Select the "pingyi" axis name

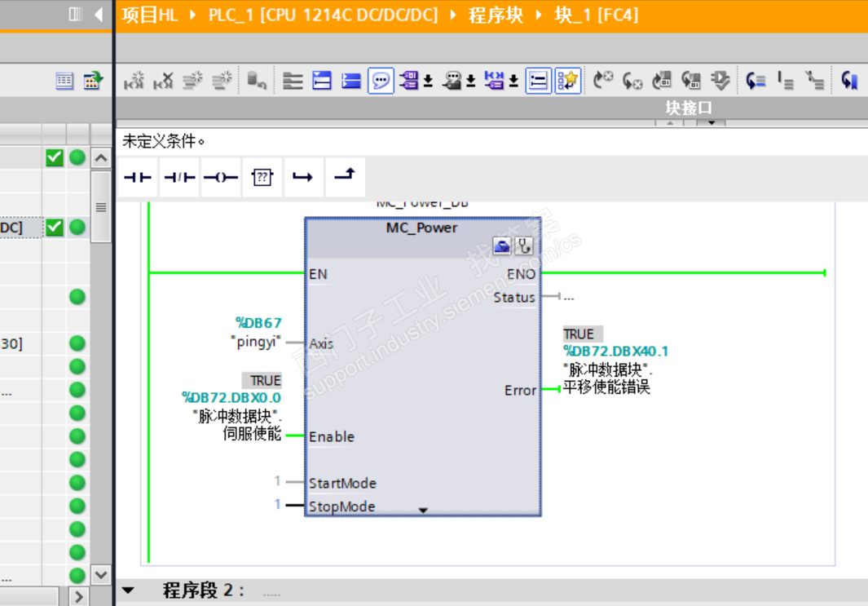[x=256, y=341]
